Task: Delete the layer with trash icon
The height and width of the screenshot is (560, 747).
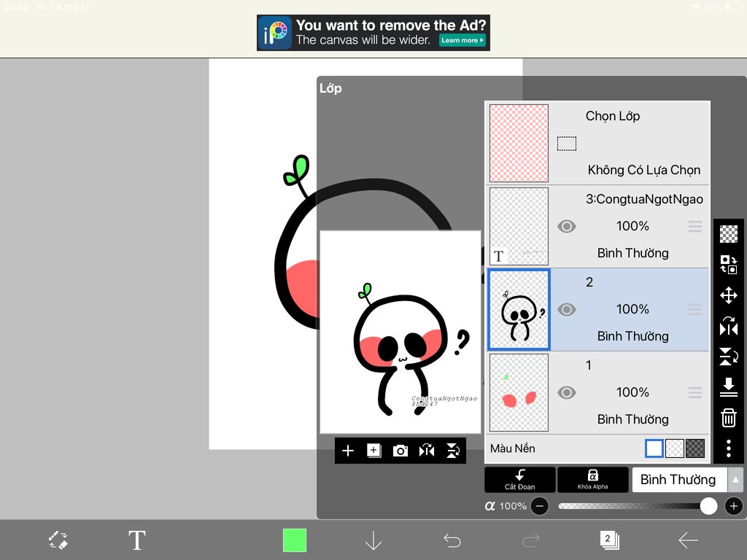Action: point(729,418)
